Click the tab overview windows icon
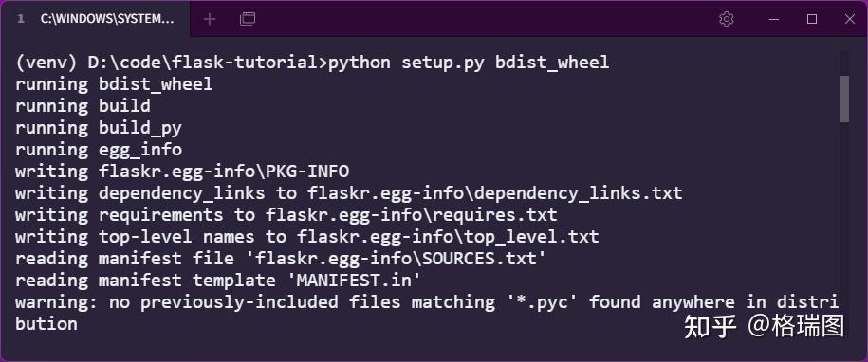 (x=248, y=19)
